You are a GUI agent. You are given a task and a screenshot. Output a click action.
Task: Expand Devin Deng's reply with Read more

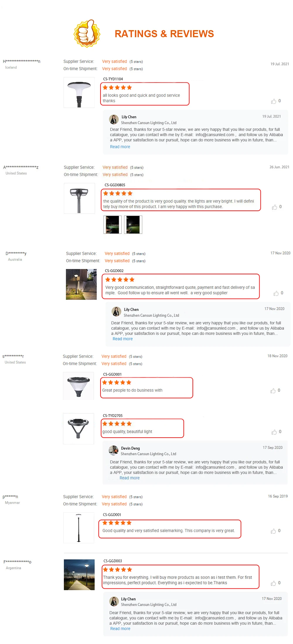coord(130,478)
